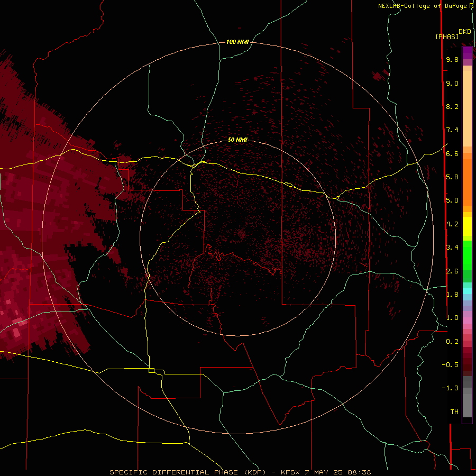The image size is (476, 476).
Task: Click the 7.4 scale value
Action: (x=452, y=130)
